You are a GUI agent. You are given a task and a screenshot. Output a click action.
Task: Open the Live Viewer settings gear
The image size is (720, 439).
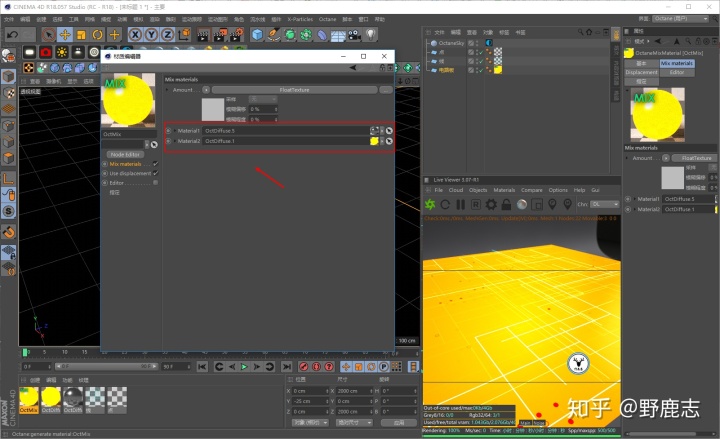click(x=491, y=204)
